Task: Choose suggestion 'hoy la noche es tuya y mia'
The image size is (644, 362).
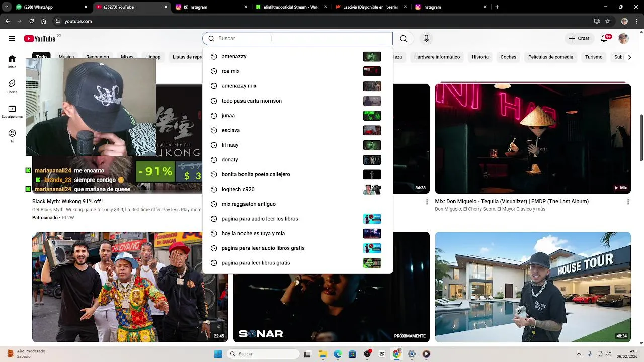Action: [297, 233]
